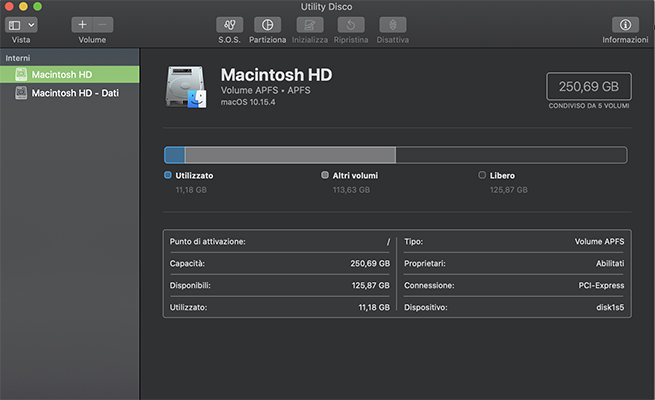
Task: Click the 250,69 GB capacity box
Action: (x=589, y=86)
